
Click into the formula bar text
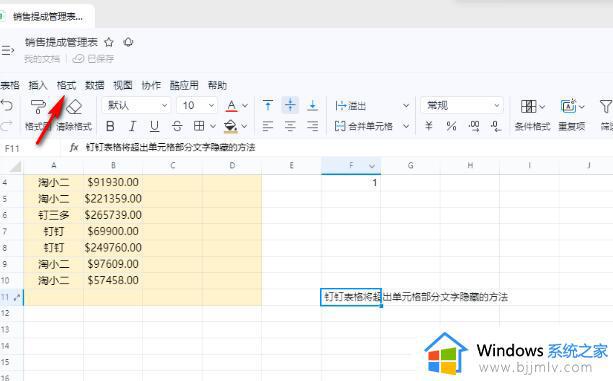tap(170, 147)
